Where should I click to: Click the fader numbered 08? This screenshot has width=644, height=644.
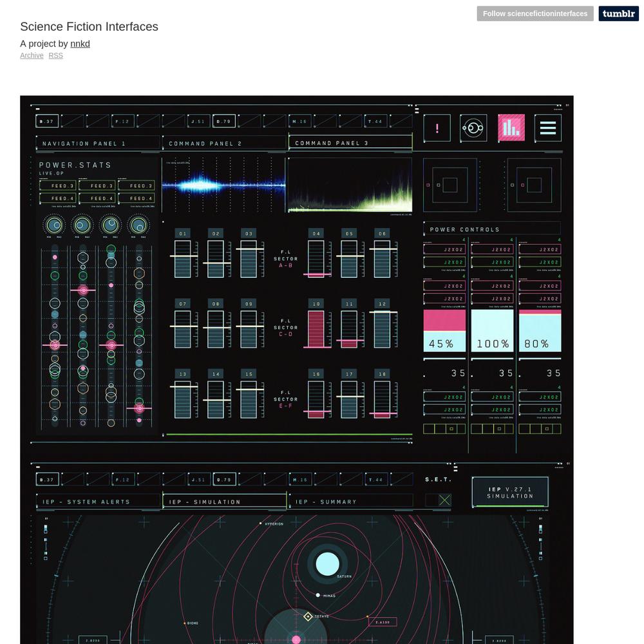[216, 329]
